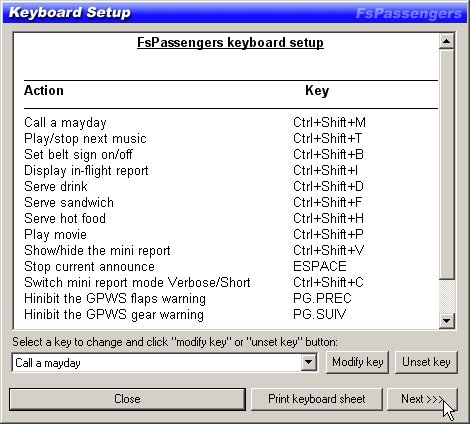Click the Ctrl+Shift+H key value

(328, 218)
